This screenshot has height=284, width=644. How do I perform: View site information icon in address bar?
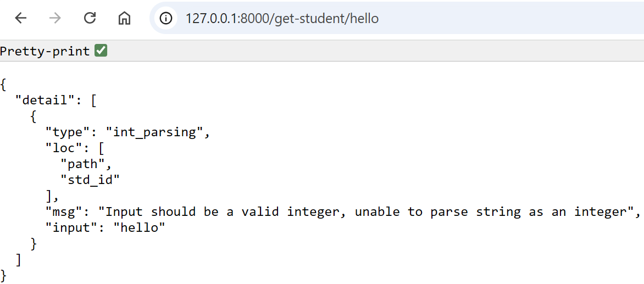coord(166,18)
